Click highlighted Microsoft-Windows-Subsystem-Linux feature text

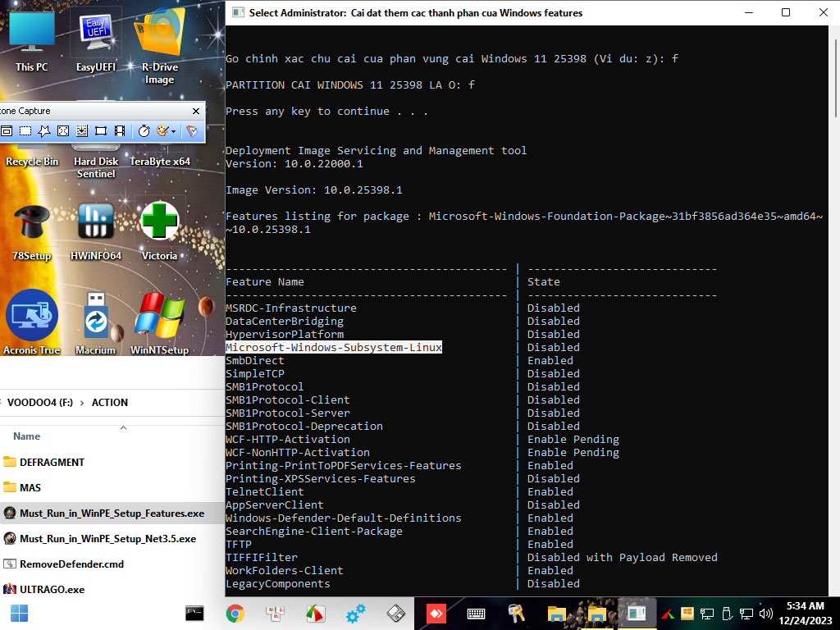pos(334,347)
